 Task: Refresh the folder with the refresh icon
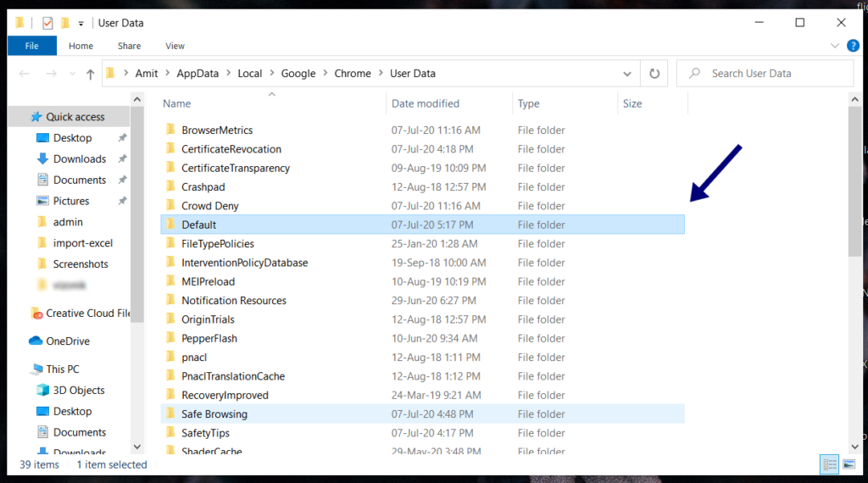[654, 74]
